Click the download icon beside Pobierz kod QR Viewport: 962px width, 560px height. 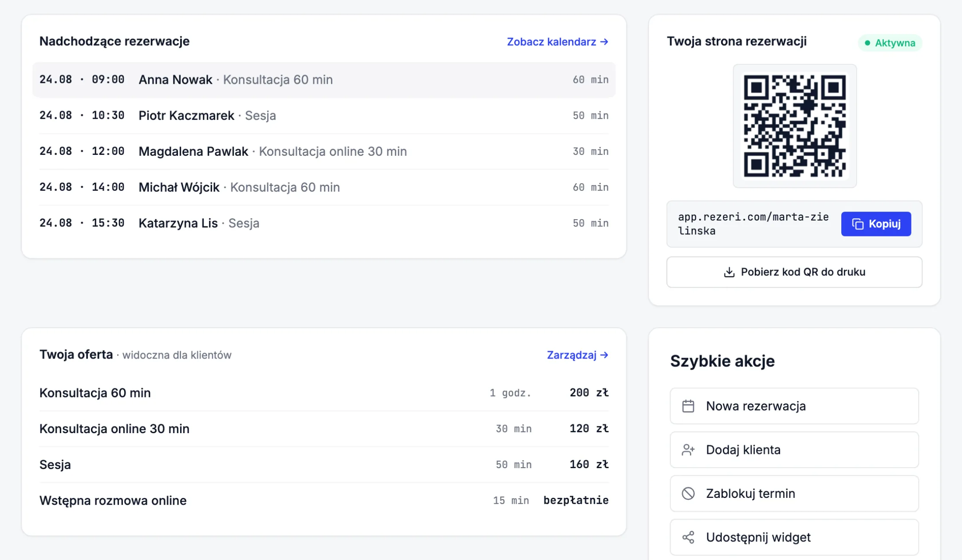(729, 272)
